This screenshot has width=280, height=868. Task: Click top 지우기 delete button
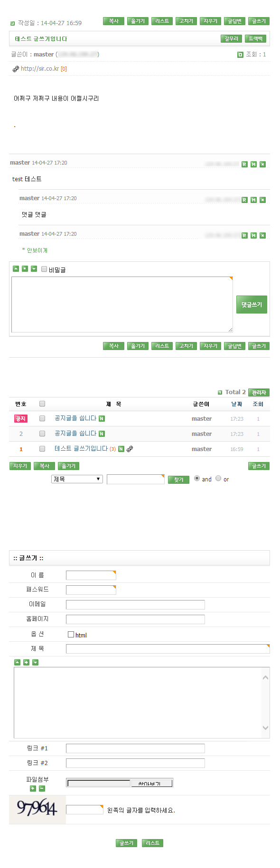210,21
